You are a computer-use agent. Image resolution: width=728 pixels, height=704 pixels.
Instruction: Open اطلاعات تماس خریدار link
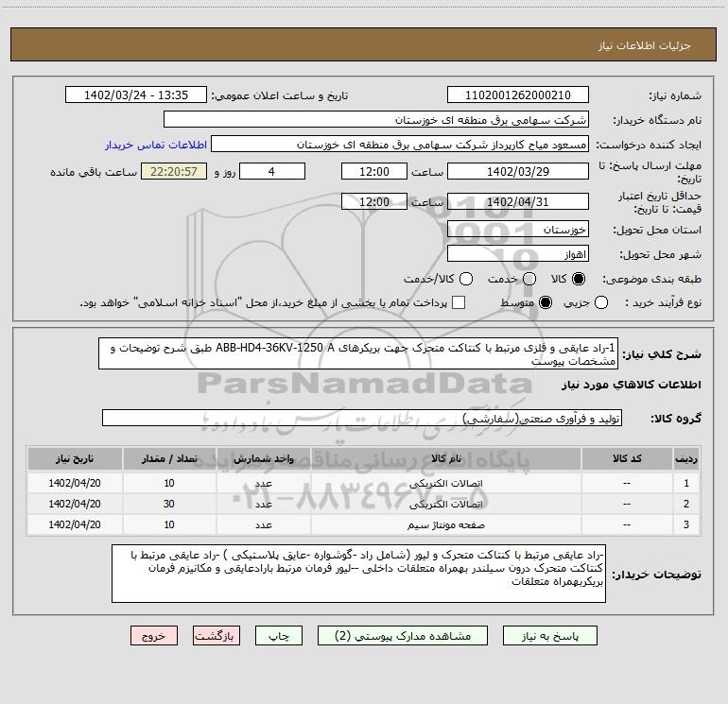156,145
